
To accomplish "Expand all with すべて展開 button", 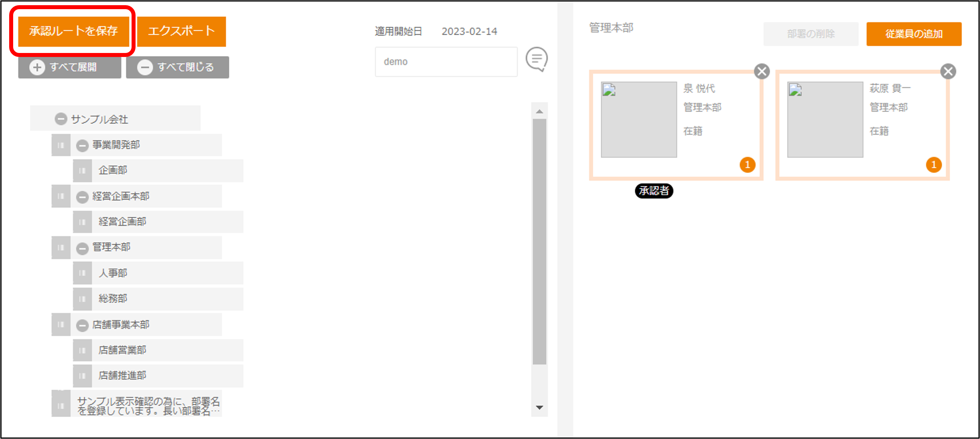I will point(70,67).
